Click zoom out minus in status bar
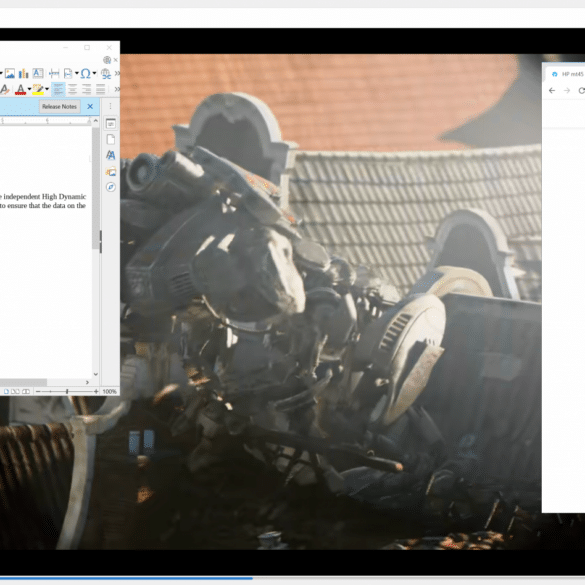Screen dimensions: 585x585 pyautogui.click(x=38, y=391)
